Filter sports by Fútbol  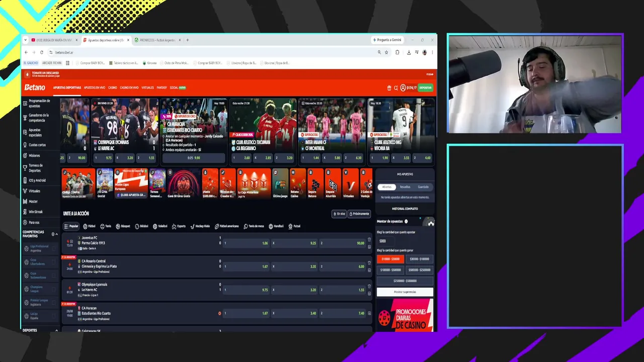tap(89, 226)
